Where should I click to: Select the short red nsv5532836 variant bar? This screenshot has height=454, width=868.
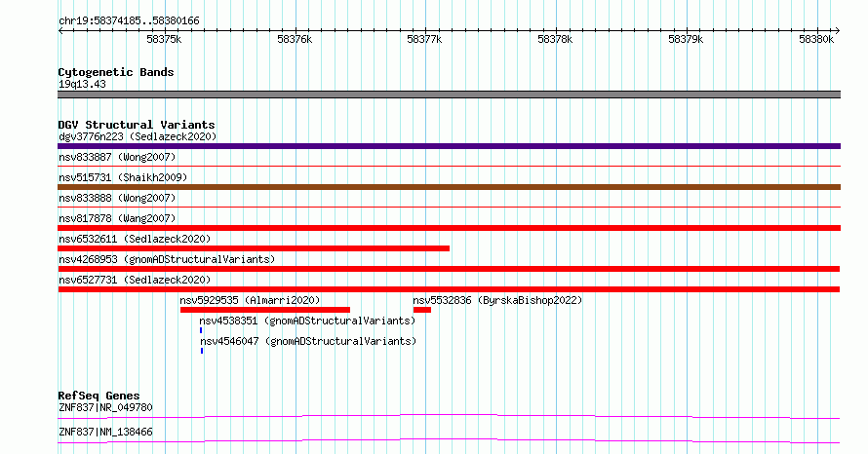pos(422,310)
